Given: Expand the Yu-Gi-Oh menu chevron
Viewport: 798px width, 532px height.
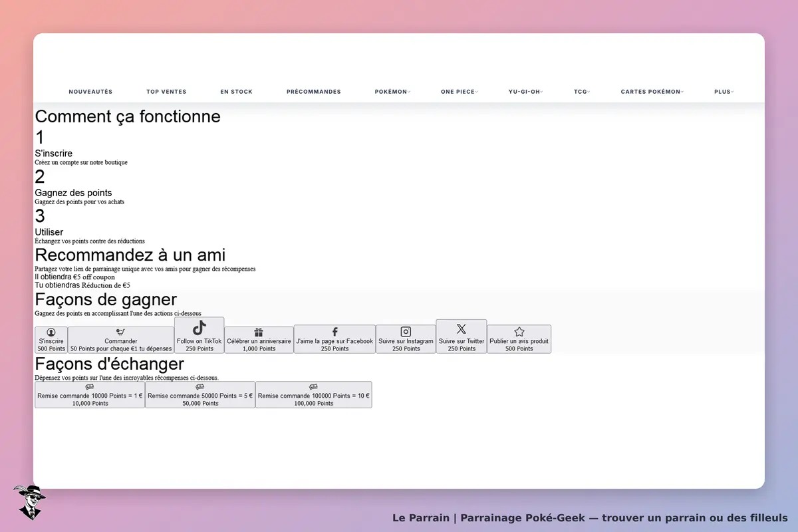Looking at the screenshot, I should 541,92.
